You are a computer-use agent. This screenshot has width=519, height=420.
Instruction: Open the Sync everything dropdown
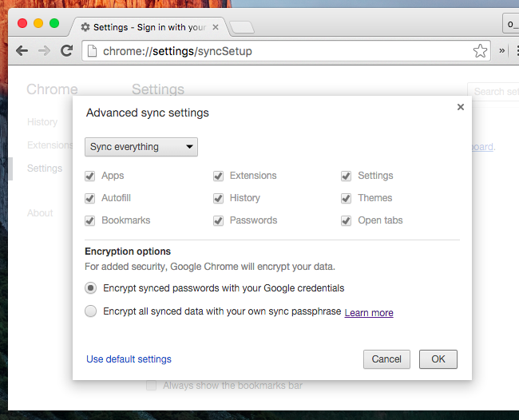coord(141,147)
